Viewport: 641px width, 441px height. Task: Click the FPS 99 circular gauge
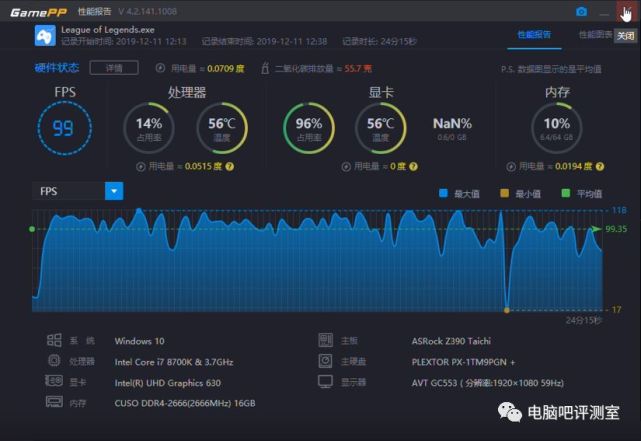click(x=65, y=128)
